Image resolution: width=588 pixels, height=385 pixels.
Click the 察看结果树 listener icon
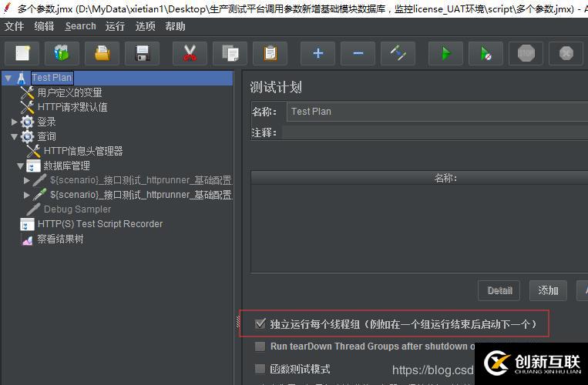(28, 239)
